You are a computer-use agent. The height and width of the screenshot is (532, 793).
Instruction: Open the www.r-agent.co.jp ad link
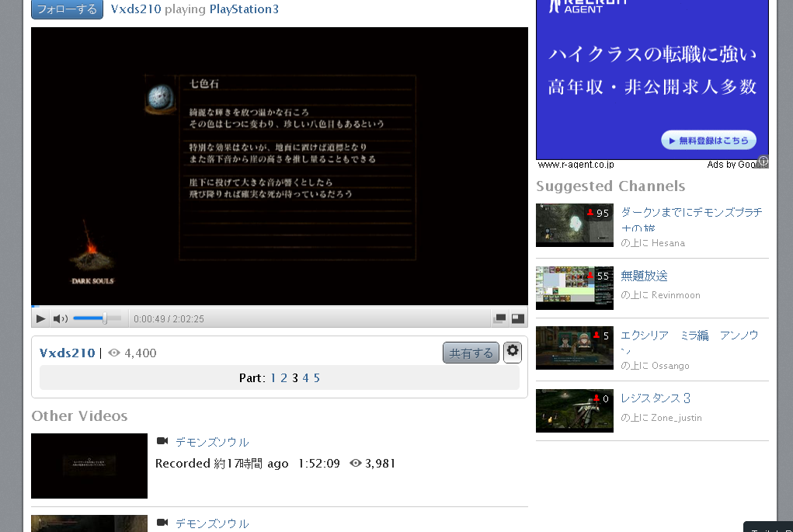(x=576, y=165)
